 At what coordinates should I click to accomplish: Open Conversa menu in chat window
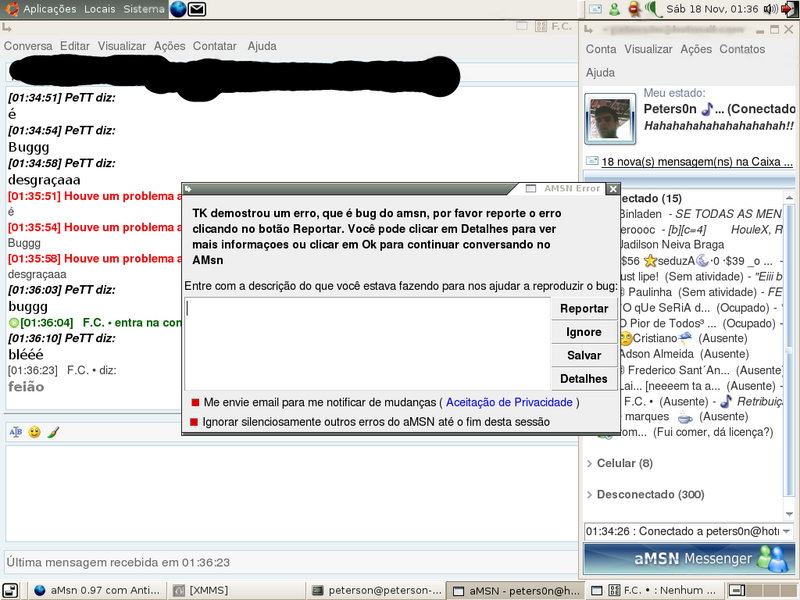point(28,46)
